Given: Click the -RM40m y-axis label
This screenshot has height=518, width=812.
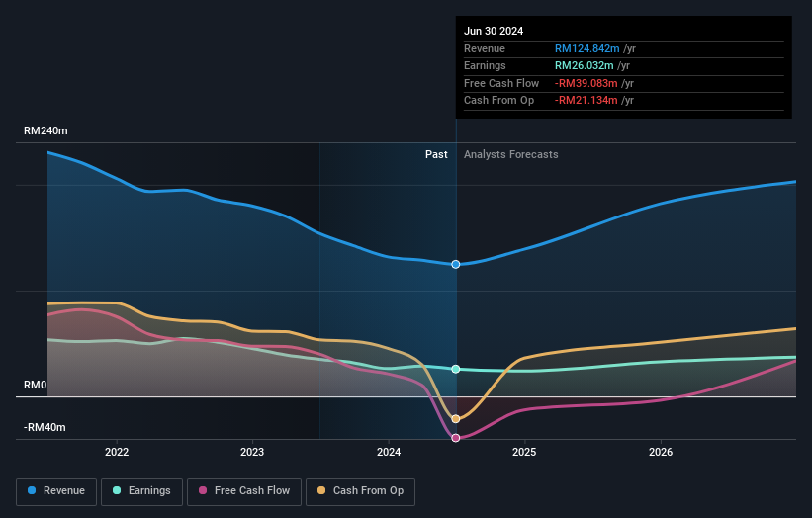Looking at the screenshot, I should tap(45, 427).
